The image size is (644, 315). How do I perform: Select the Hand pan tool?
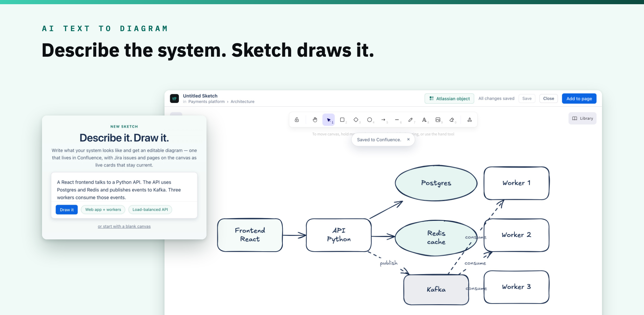[x=315, y=120]
